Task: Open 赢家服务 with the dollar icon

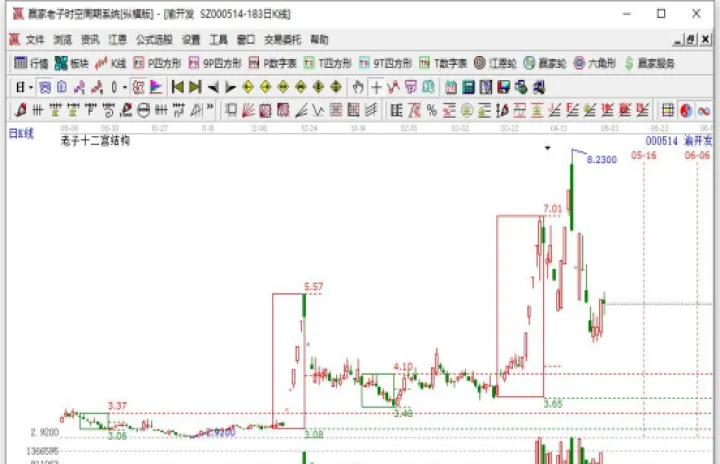Action: [x=649, y=63]
